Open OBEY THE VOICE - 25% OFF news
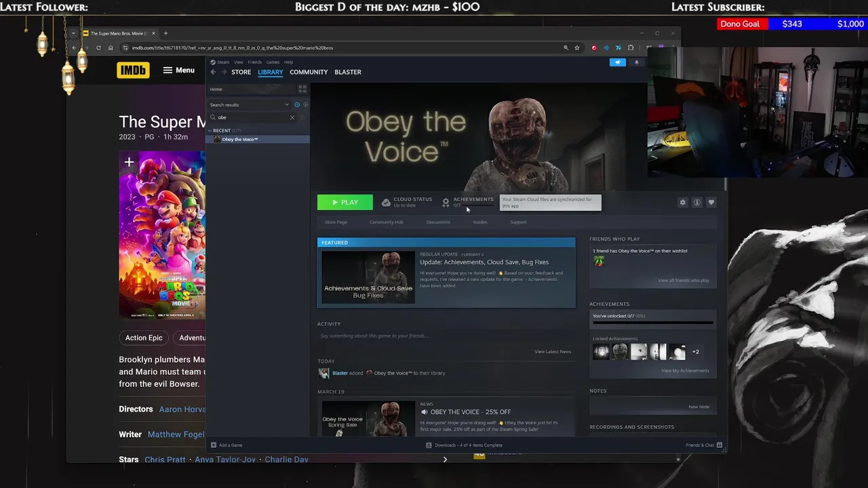 [x=471, y=412]
